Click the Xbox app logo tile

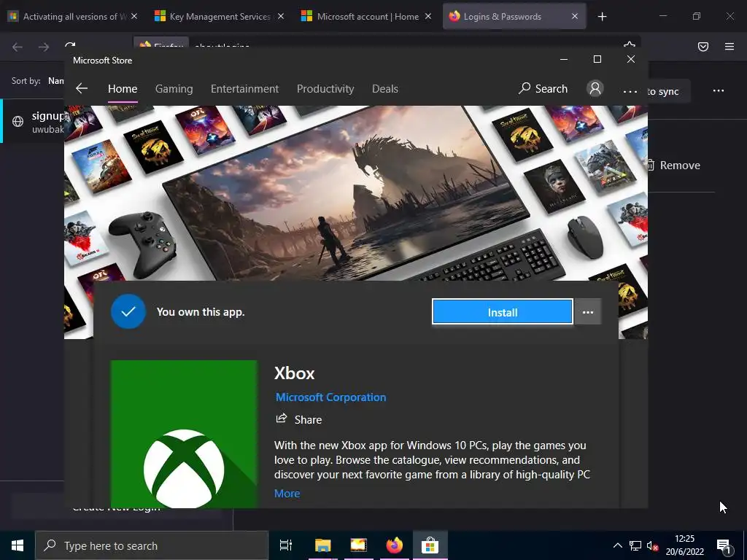tap(183, 434)
